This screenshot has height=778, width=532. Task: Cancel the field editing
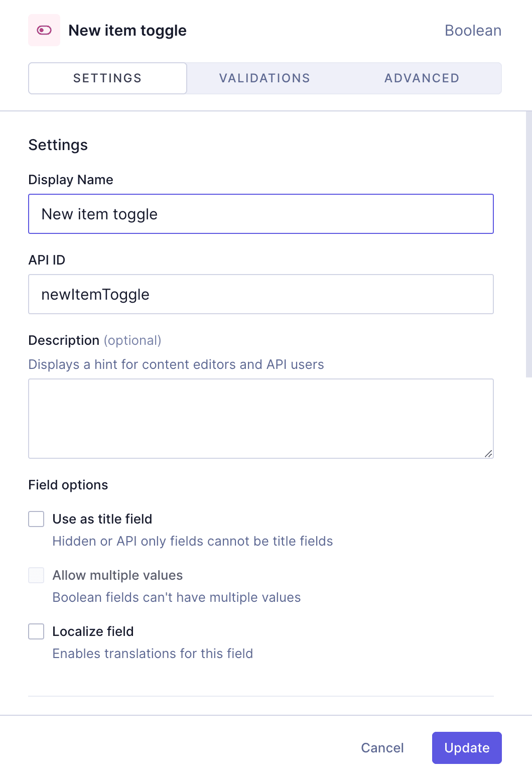(x=382, y=748)
